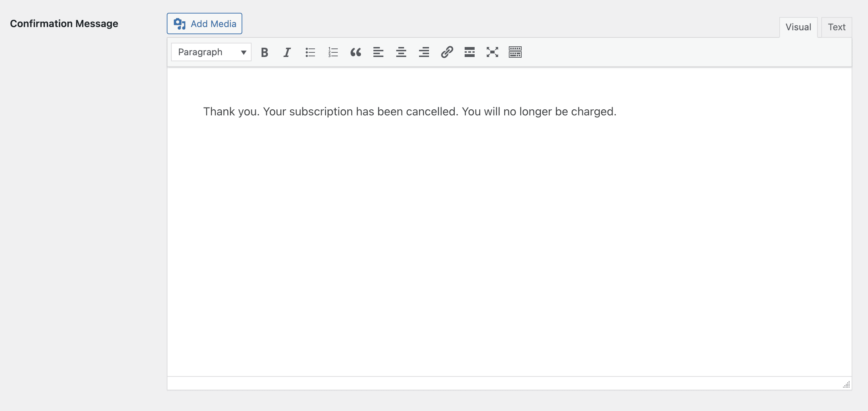Click the Add Media button
The height and width of the screenshot is (411, 868).
205,24
